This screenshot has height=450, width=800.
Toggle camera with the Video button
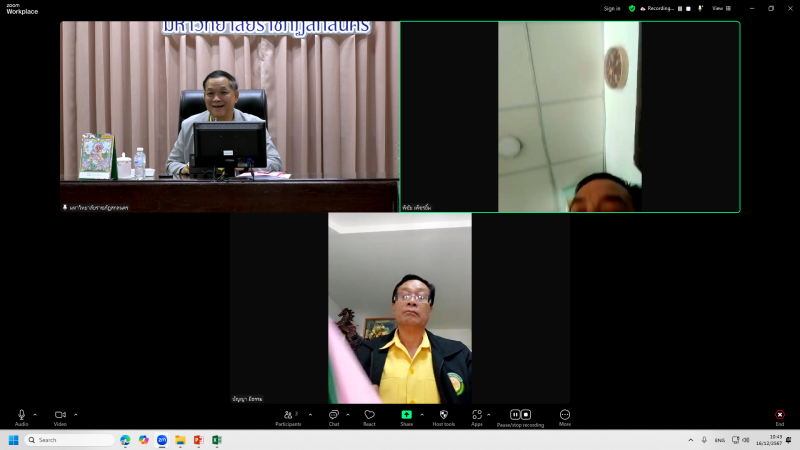60,415
